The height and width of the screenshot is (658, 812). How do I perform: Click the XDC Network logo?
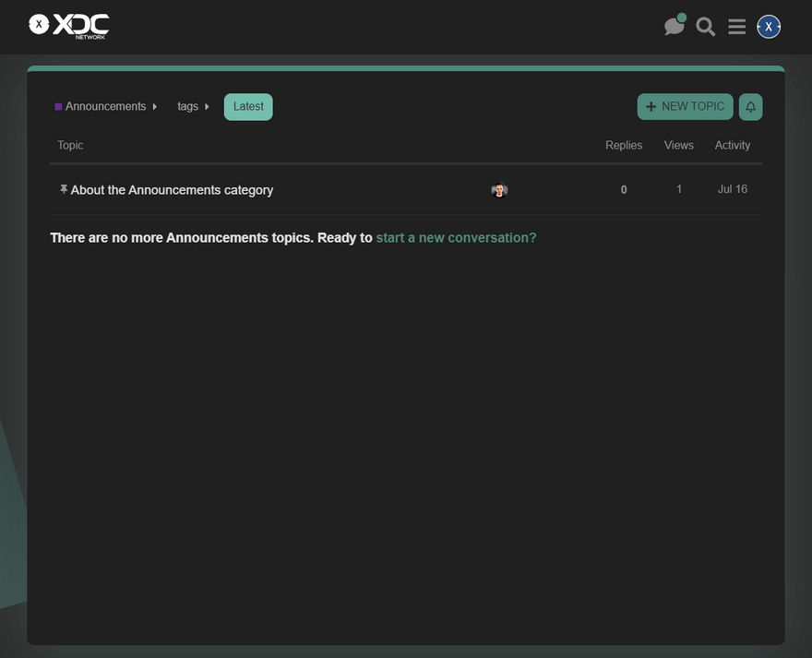click(x=69, y=26)
